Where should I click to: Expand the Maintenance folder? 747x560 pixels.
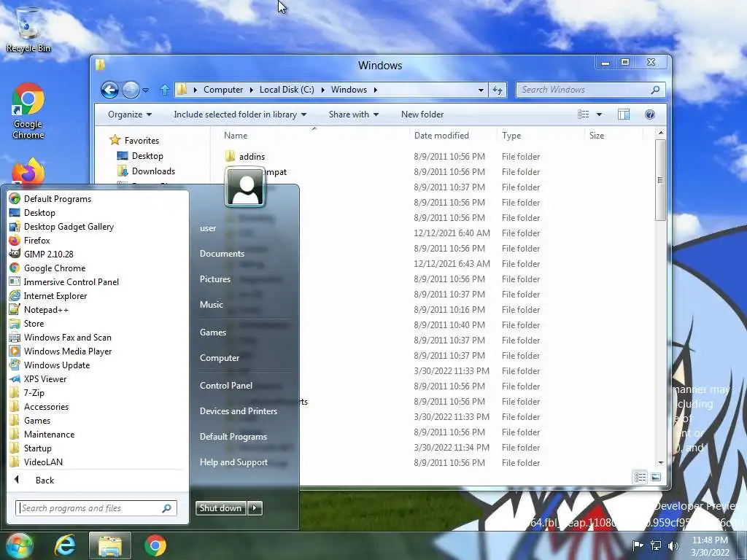click(42, 435)
